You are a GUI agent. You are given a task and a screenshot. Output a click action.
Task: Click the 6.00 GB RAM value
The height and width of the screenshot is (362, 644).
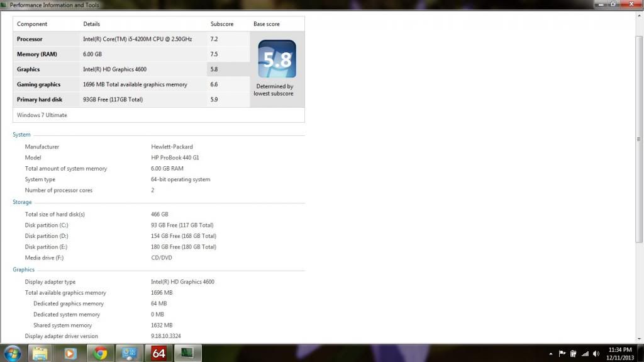(x=167, y=168)
